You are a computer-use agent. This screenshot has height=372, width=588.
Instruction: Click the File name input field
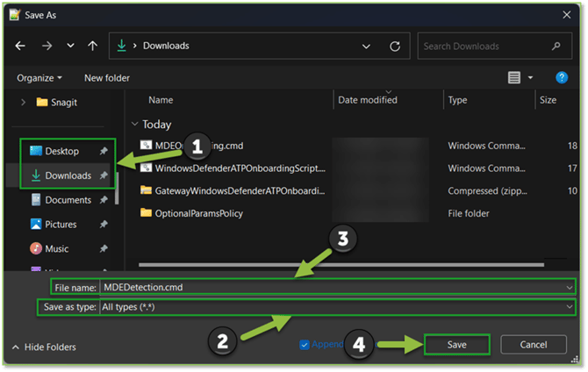(x=333, y=286)
